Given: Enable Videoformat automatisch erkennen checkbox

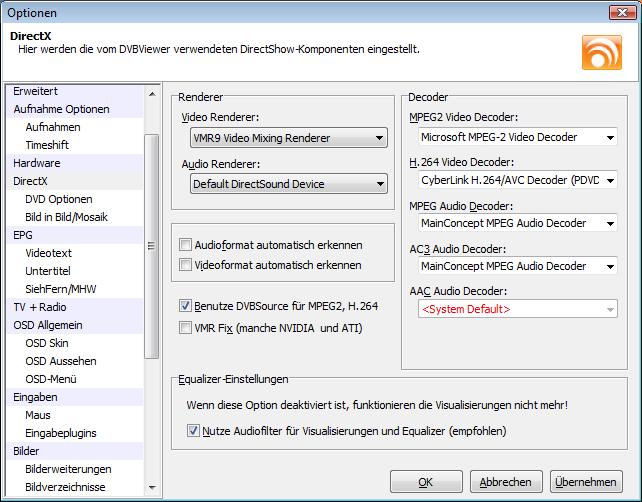Looking at the screenshot, I should pos(185,265).
